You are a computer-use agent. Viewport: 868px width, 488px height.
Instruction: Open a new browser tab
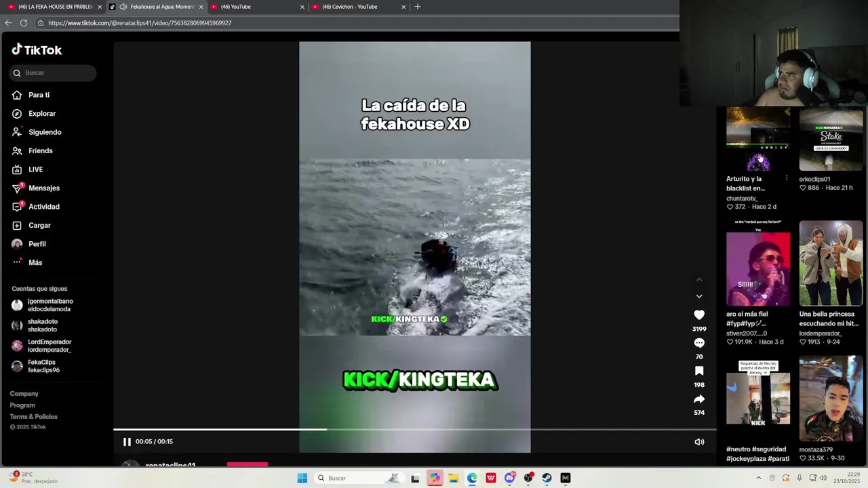click(417, 7)
